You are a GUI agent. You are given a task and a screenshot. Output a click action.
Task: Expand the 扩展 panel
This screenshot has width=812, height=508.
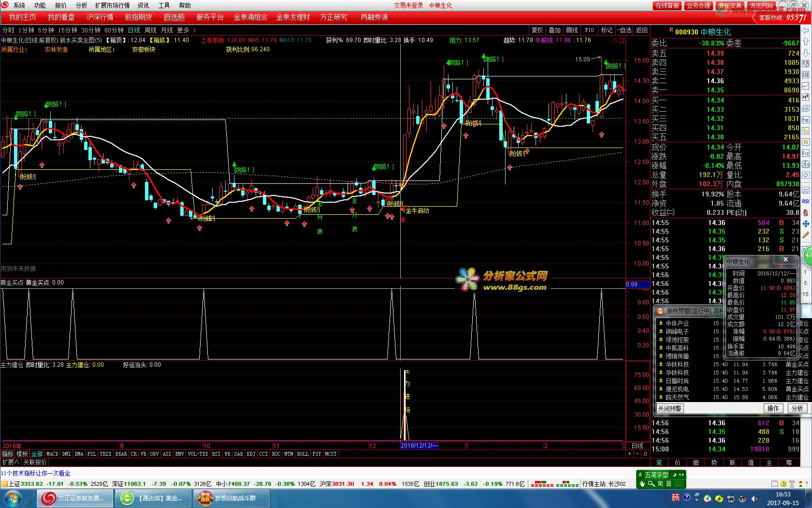(10, 462)
